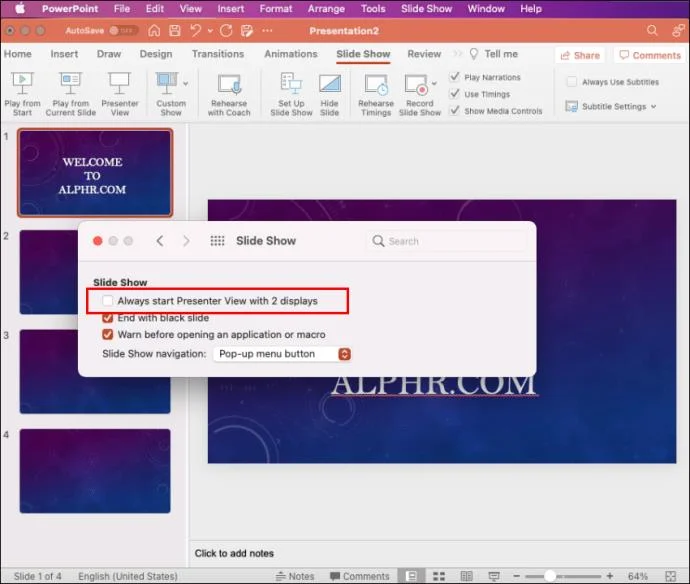This screenshot has width=690, height=584.
Task: Open the Window menu
Action: [486, 8]
